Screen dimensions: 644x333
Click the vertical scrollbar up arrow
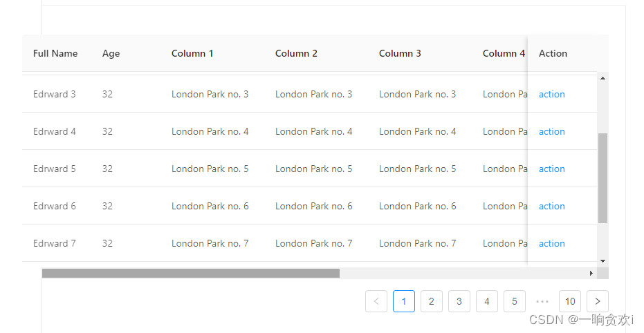point(602,78)
